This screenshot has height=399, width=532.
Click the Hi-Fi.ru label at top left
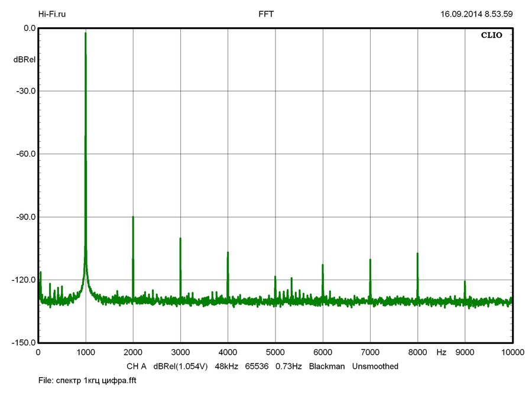[52, 14]
